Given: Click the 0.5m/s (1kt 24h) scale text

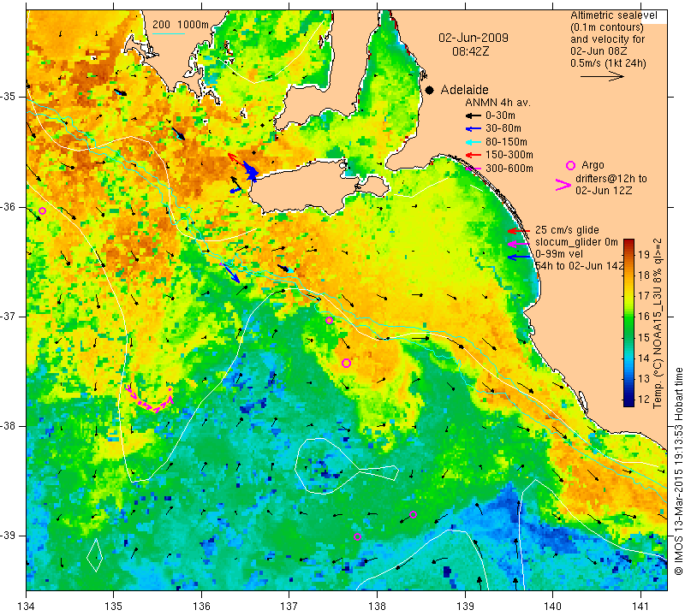Looking at the screenshot, I should coord(608,63).
